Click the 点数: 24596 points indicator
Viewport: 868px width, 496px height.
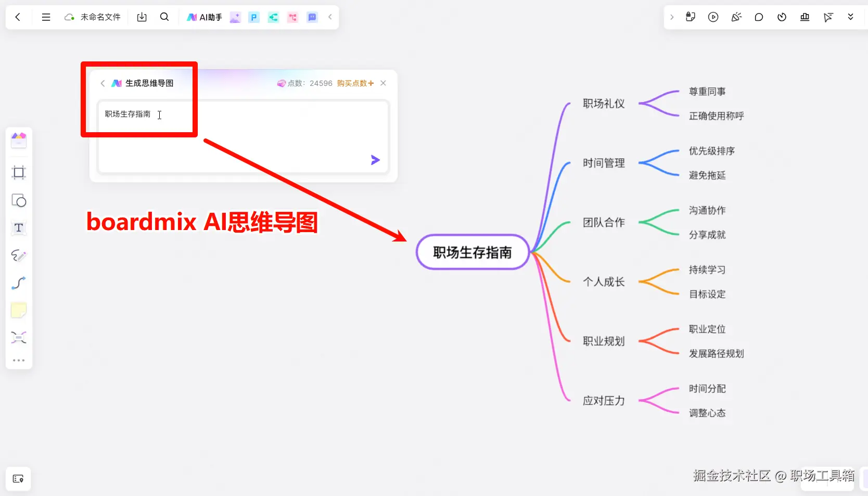305,83
